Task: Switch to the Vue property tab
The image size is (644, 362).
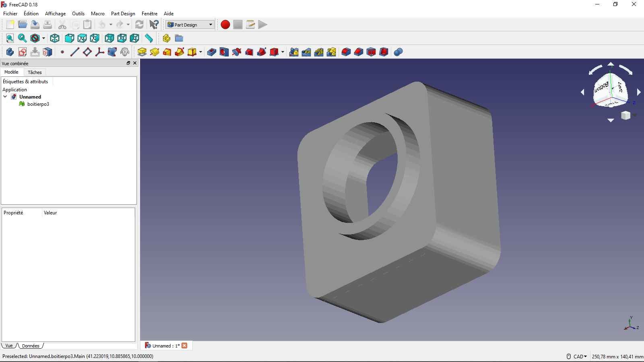Action: 9,346
